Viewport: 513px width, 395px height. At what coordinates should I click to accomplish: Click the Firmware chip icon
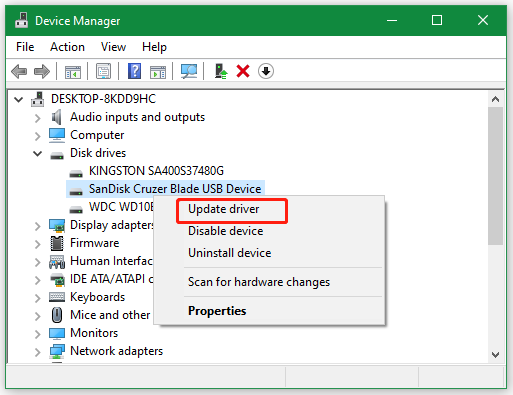[57, 243]
